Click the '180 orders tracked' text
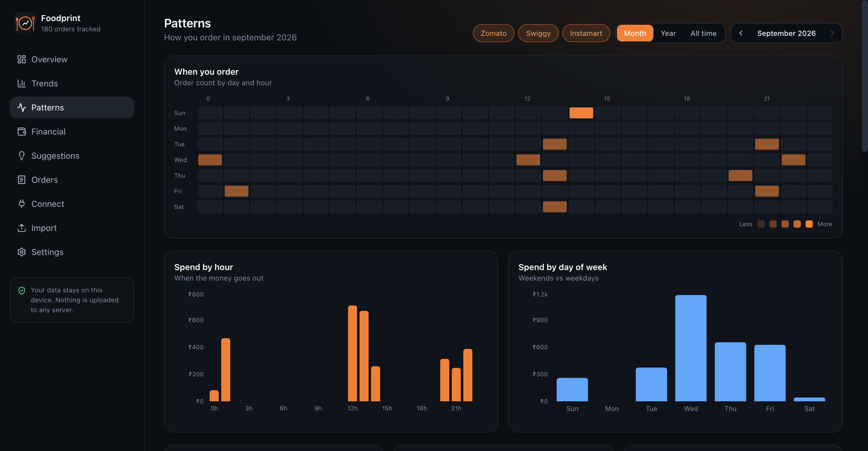 point(71,29)
